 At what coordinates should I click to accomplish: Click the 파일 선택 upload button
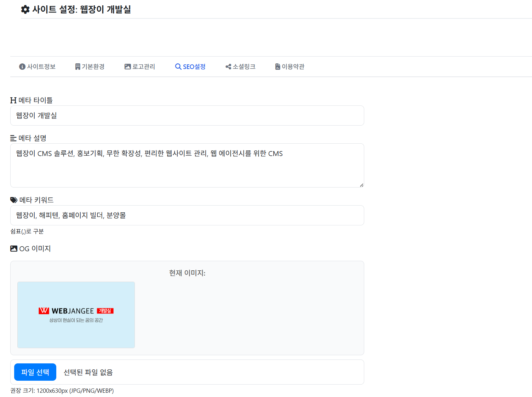35,372
